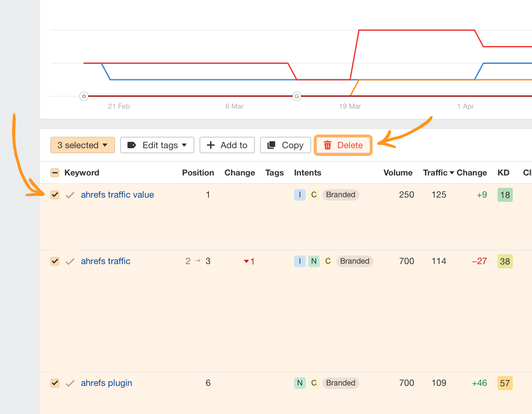
Task: Click the Branded tag on ahrefs traffic value
Action: (x=341, y=195)
